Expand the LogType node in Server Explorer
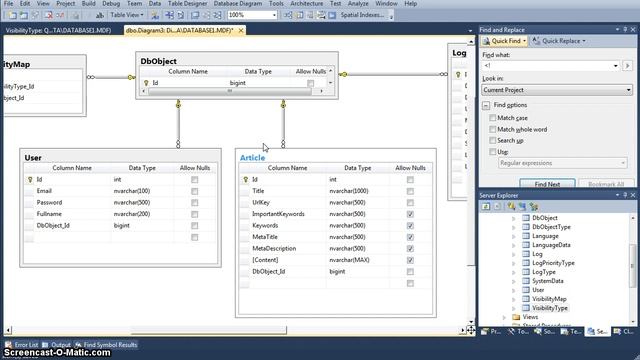The image size is (640, 360). pyautogui.click(x=514, y=272)
